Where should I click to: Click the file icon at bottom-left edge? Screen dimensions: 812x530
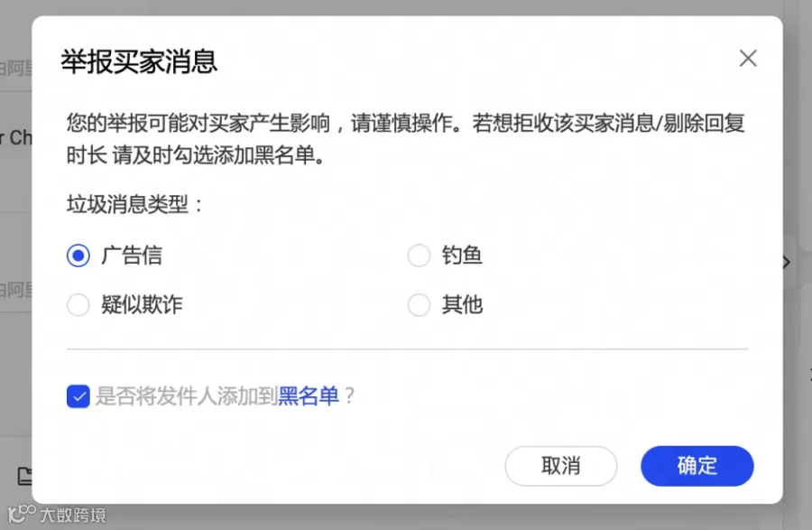[x=24, y=476]
